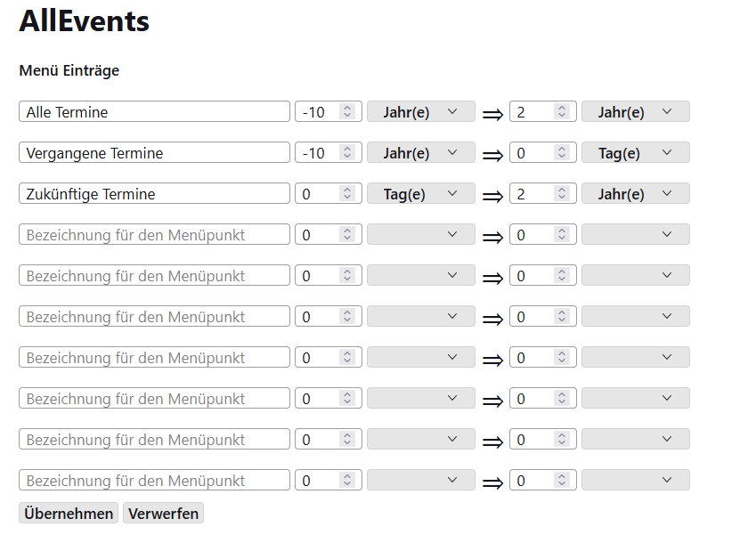Open the end unit dropdown for Alle Termine
Viewport: 756px width, 543px height.
(635, 112)
